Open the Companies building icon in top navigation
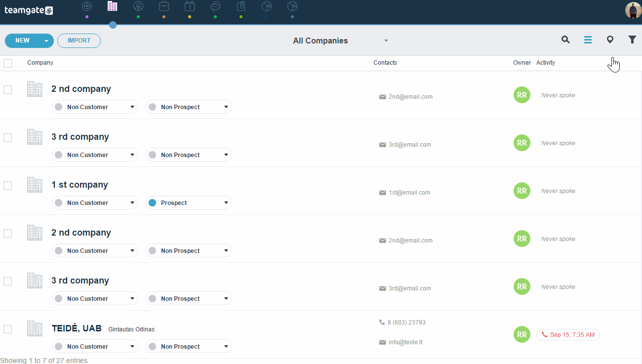Viewport: 642px width, 364px height. point(113,6)
